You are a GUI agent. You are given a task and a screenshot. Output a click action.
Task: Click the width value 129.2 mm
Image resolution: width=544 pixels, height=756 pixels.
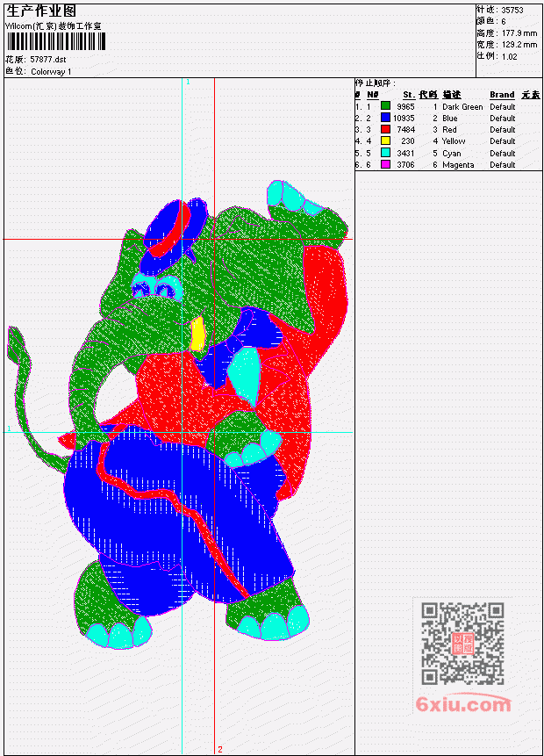pyautogui.click(x=519, y=45)
